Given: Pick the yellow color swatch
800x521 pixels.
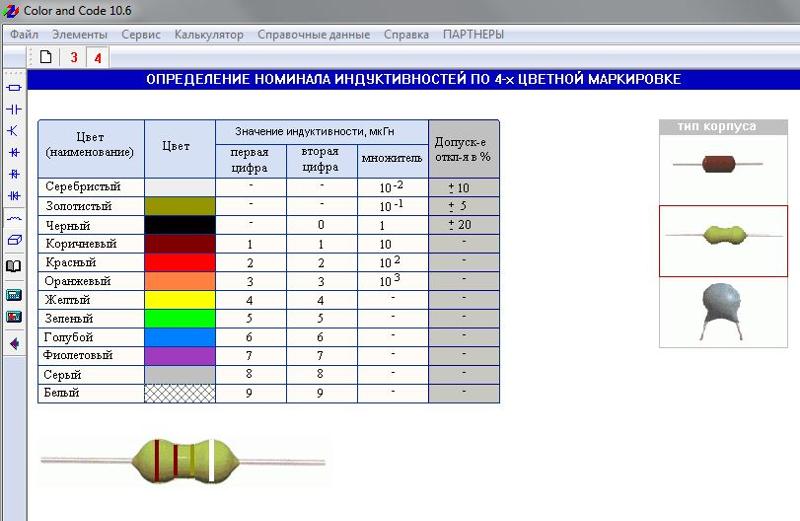Looking at the screenshot, I should click(180, 300).
